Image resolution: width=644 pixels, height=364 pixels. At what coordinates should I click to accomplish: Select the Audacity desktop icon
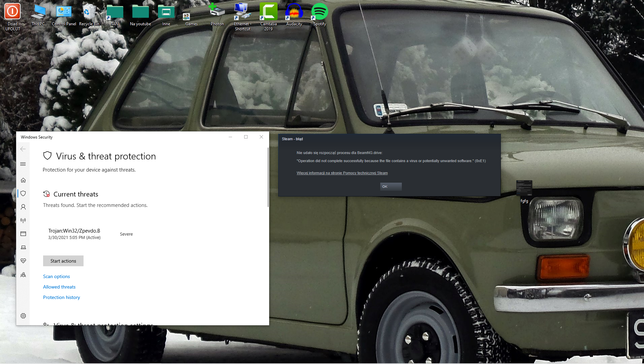coord(294,15)
